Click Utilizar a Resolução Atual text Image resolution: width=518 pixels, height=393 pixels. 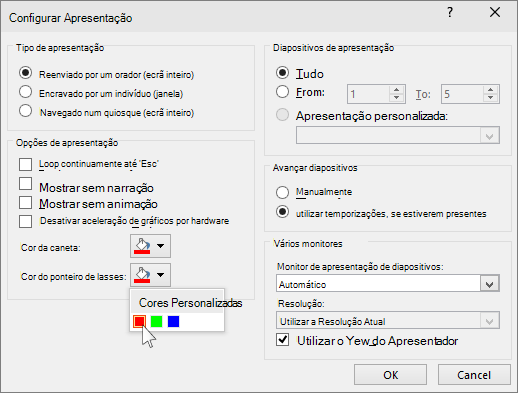click(332, 321)
